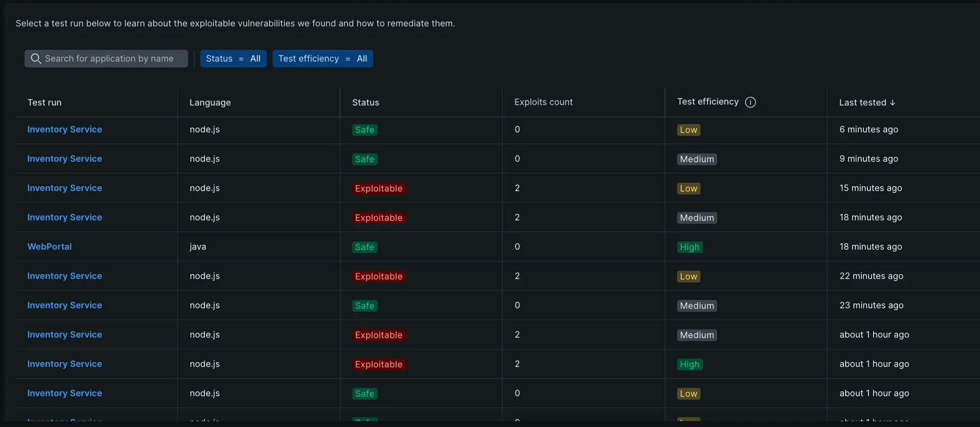The width and height of the screenshot is (980, 427).
Task: Click the '22 minutes ago' timestamp
Action: pos(871,276)
